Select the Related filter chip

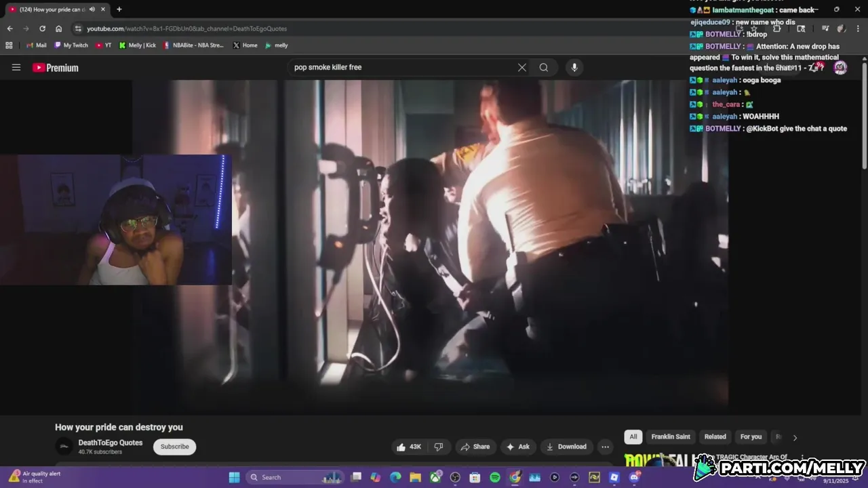click(715, 437)
